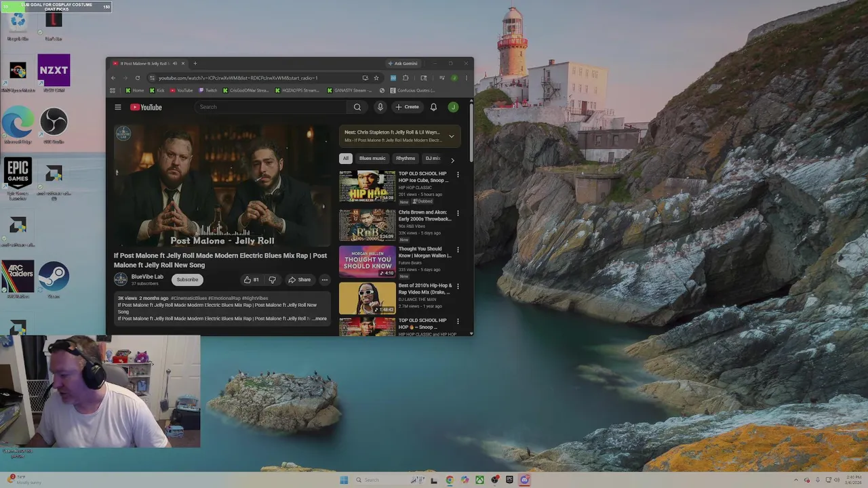
Task: Open the video's three-dot more actions
Action: 325,279
